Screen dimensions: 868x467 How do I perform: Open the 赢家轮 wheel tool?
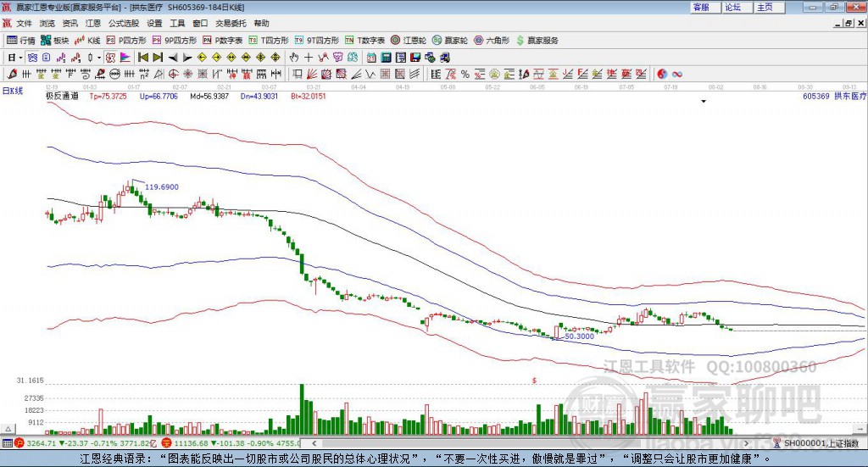pyautogui.click(x=450, y=41)
